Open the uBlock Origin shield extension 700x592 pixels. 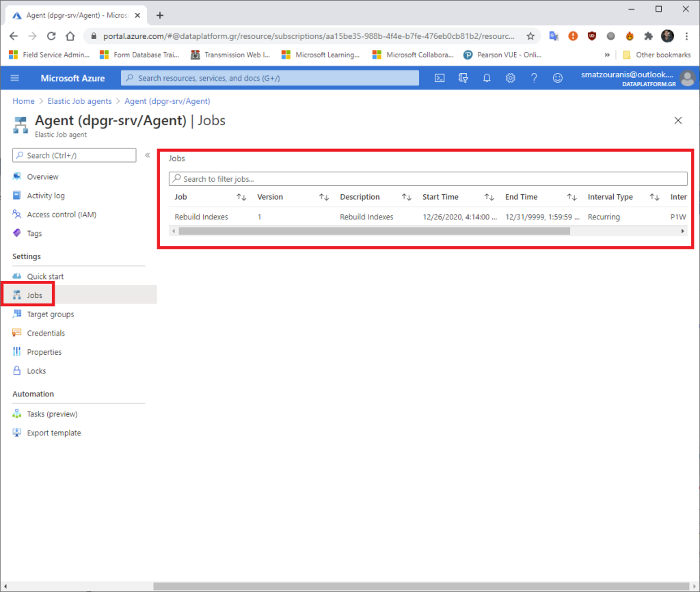pos(592,36)
